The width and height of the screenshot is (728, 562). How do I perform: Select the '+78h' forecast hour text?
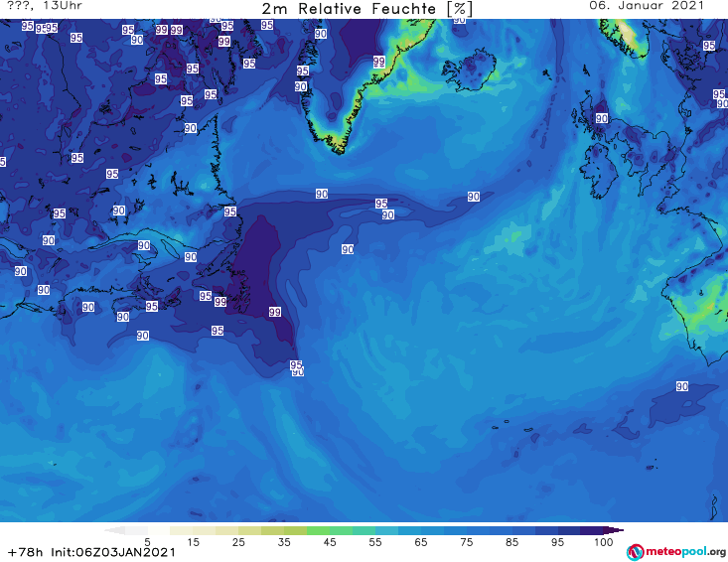(26, 552)
